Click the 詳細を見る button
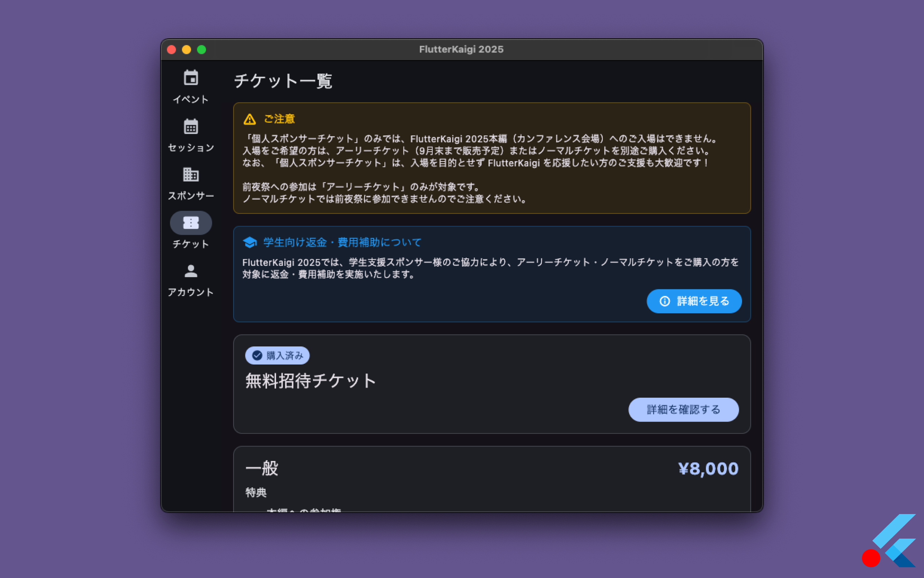Viewport: 924px width, 578px height. tap(694, 301)
